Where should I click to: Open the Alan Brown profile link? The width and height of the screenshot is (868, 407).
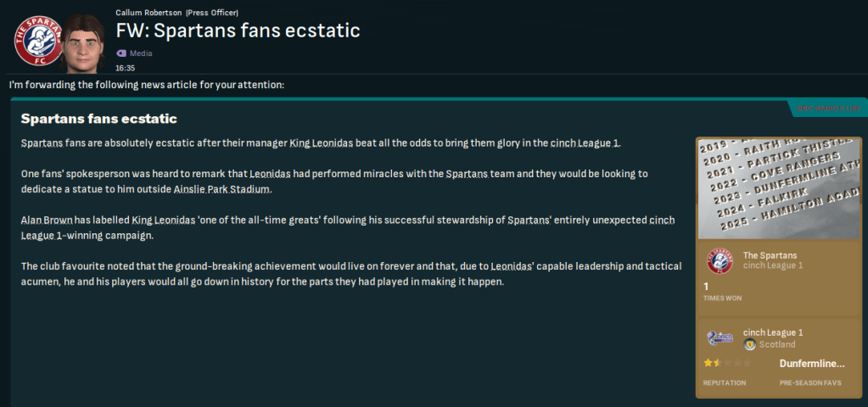(x=48, y=220)
